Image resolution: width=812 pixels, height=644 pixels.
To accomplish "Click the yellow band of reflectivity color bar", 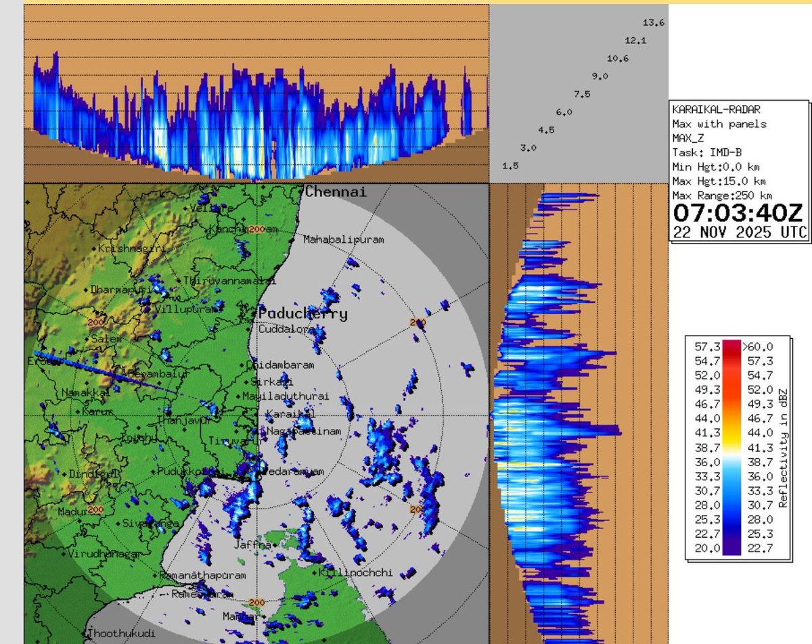I will click(x=732, y=440).
